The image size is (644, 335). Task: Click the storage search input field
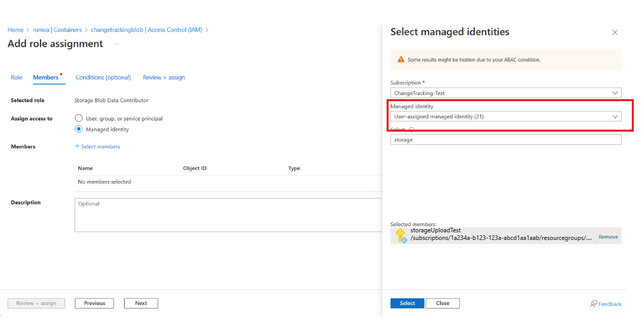506,139
